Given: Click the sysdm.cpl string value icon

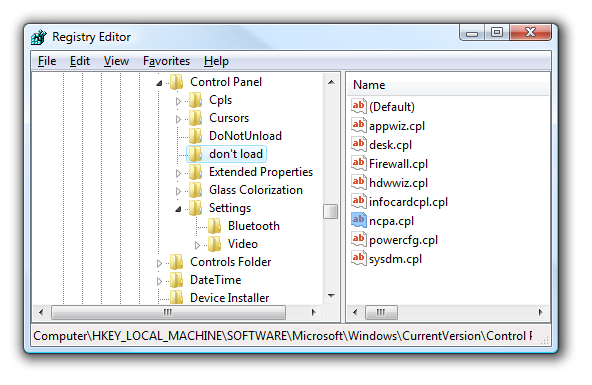Looking at the screenshot, I should pyautogui.click(x=359, y=259).
